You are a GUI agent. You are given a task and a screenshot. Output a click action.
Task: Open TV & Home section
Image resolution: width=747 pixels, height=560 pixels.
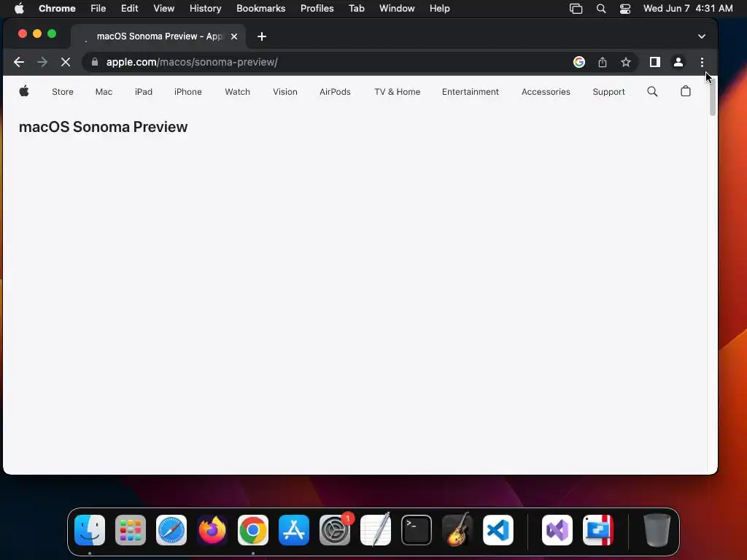coord(398,92)
